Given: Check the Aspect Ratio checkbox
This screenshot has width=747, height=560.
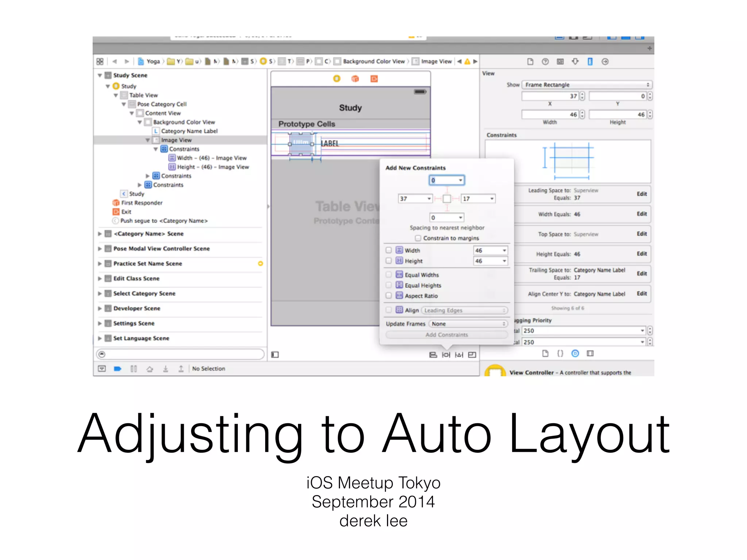Looking at the screenshot, I should tap(388, 296).
